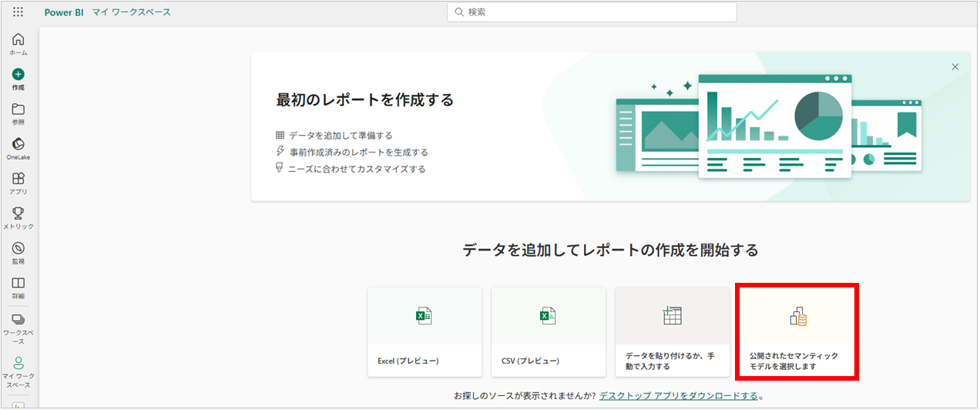Click the report illustration image
This screenshot has height=410, width=980.
tap(769, 127)
